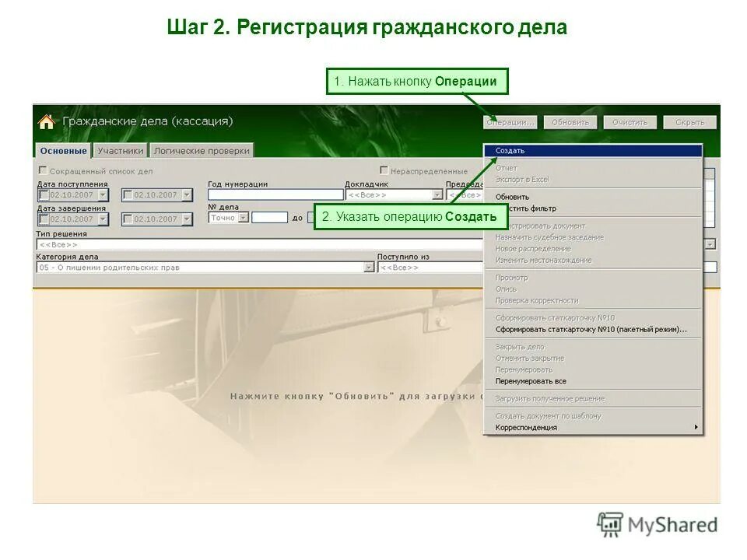Viewport: 747px width, 560px height.
Task: Select Новое распределение menu entry
Action: click(x=593, y=249)
